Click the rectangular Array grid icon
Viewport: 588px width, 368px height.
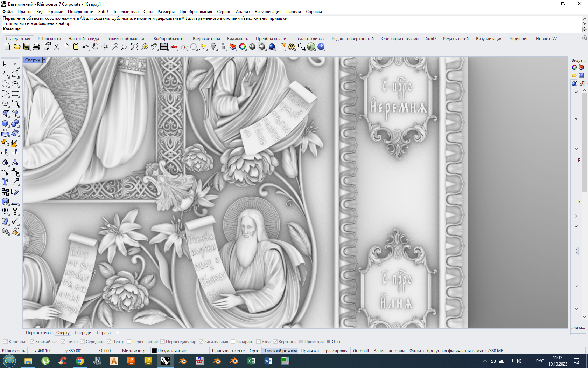coord(5,211)
